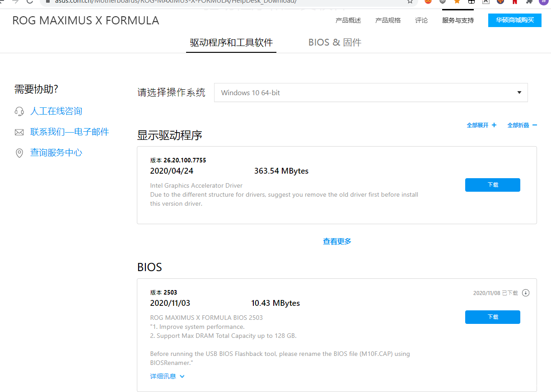Screen dimensions: 551x392
Task: Open the 人工在线咨询 link
Action: click(x=56, y=111)
